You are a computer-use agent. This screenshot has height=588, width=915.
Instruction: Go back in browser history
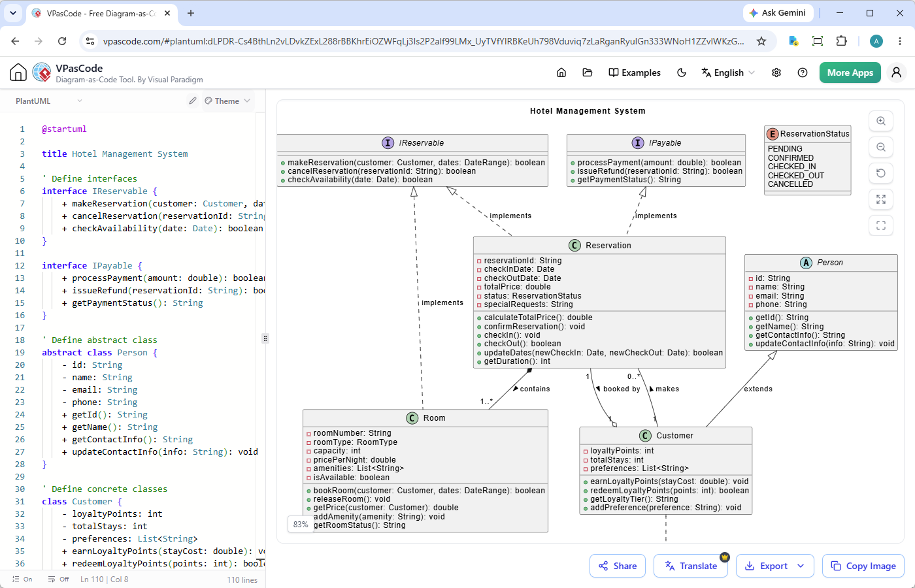click(x=15, y=41)
